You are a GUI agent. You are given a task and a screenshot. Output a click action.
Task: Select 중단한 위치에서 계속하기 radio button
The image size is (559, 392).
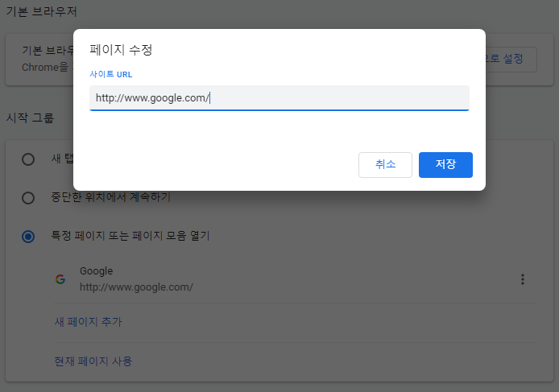(x=28, y=198)
